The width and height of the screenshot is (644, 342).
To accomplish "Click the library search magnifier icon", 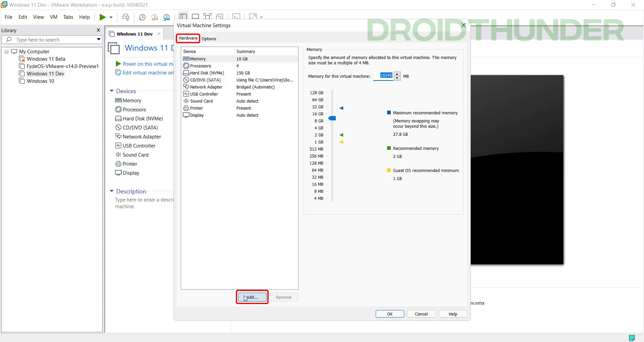I will [x=9, y=40].
